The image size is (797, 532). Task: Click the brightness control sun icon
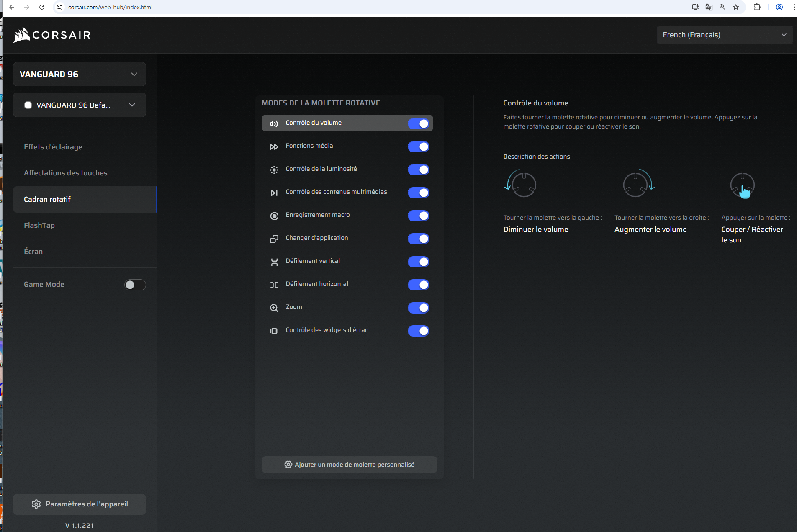(x=274, y=170)
